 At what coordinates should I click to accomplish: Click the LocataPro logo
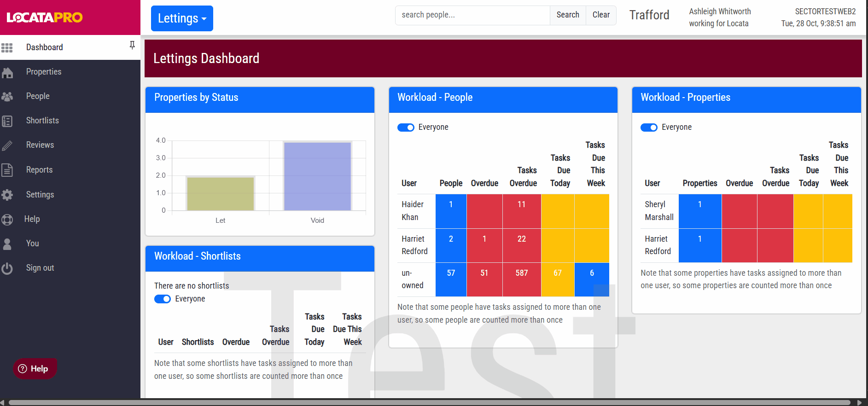tap(45, 17)
